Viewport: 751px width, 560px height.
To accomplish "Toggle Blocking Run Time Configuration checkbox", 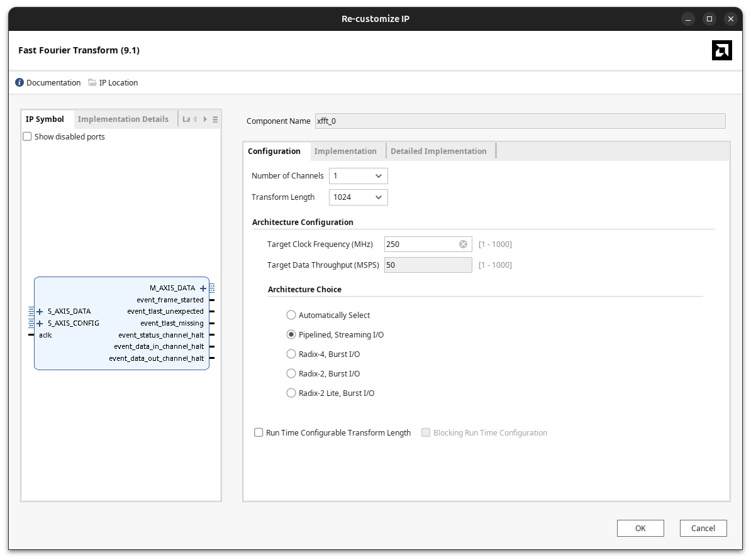I will pos(426,432).
